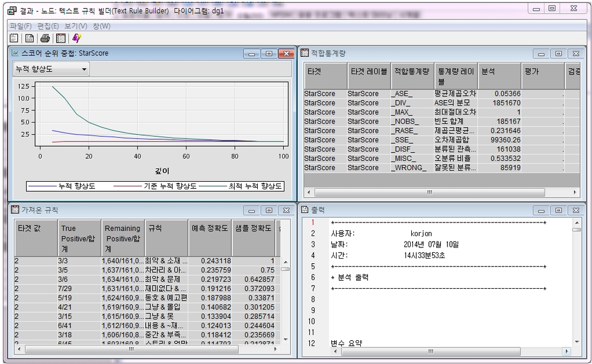Select the _MISC_ cell
This screenshot has height=364, width=592.
coord(412,159)
